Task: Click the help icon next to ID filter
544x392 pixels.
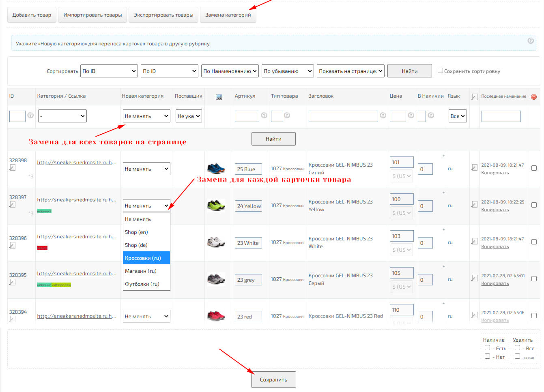Action: (x=30, y=116)
